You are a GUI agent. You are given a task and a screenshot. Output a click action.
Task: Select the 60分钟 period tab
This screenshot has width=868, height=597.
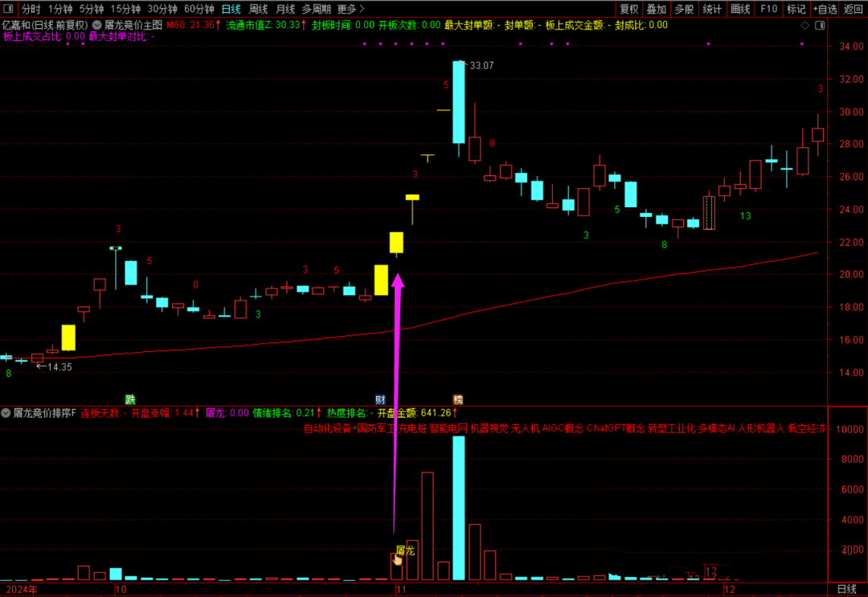pyautogui.click(x=199, y=9)
